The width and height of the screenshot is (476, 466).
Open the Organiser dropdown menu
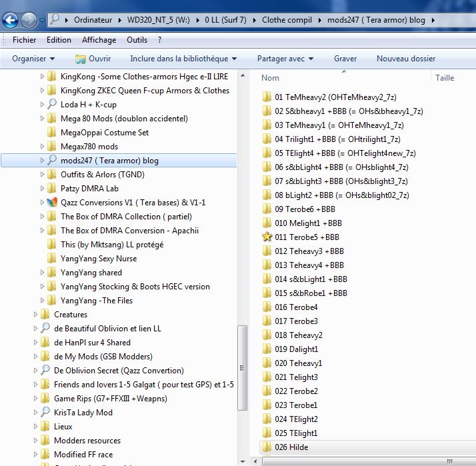[x=33, y=59]
